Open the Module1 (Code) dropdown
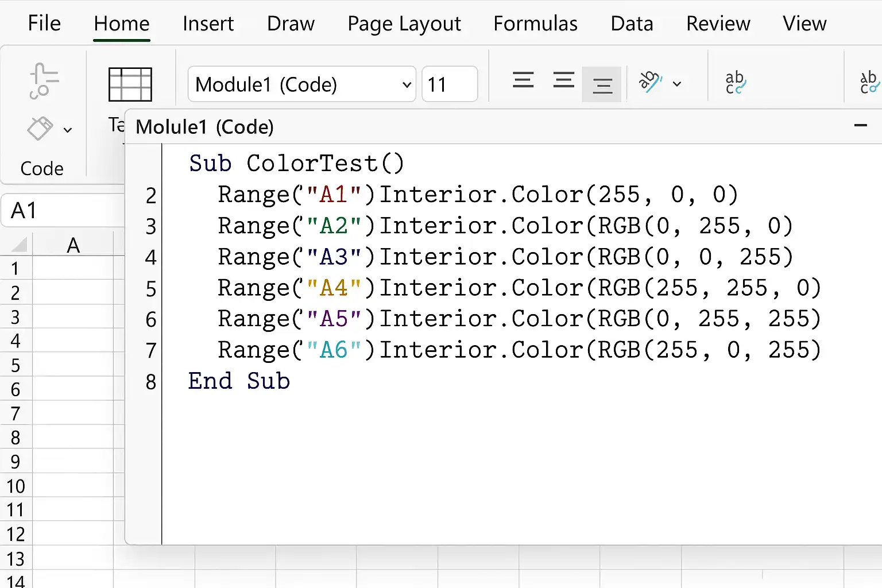The width and height of the screenshot is (882, 588). coord(302,84)
